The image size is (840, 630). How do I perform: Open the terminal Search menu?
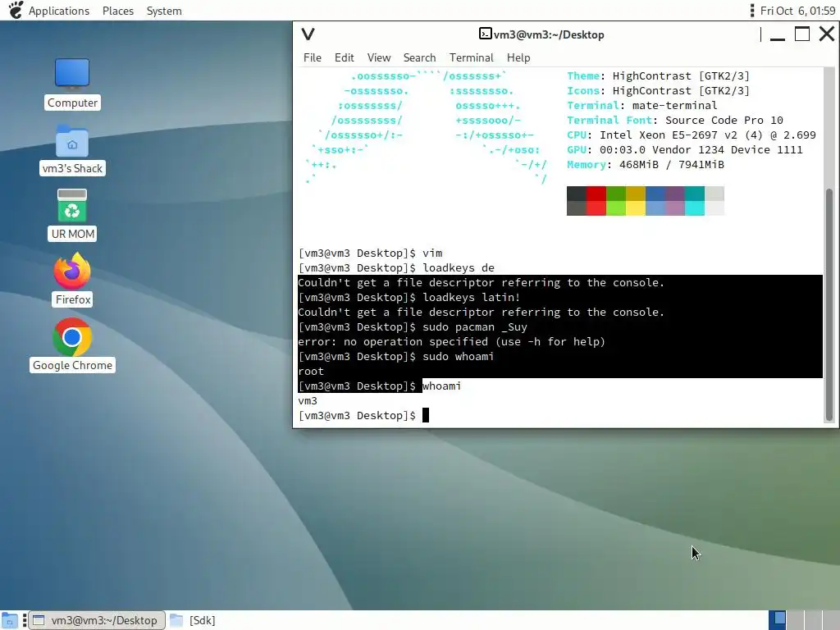click(419, 57)
